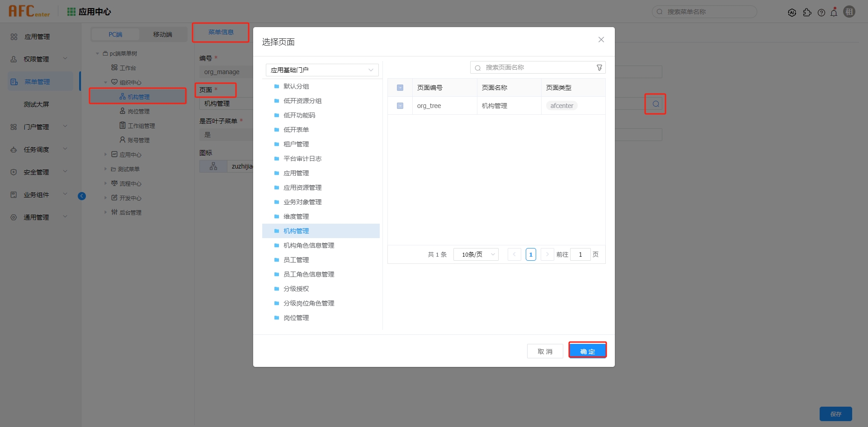
Task: Click the 菜单信息 tab
Action: point(221,32)
